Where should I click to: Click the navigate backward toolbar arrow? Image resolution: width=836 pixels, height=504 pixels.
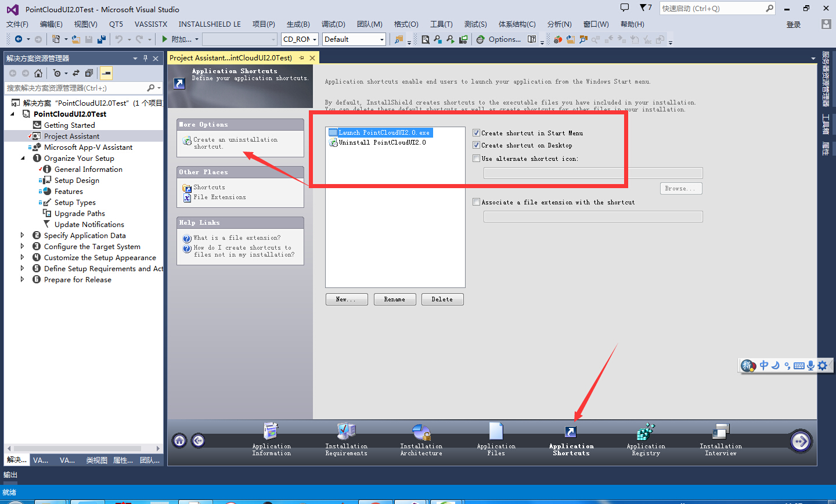19,39
